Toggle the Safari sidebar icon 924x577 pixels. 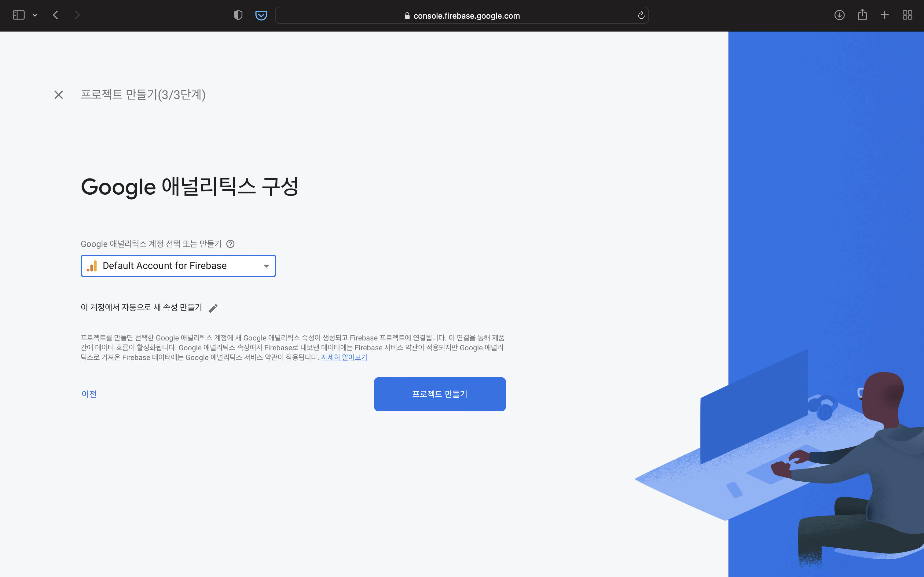(x=18, y=15)
